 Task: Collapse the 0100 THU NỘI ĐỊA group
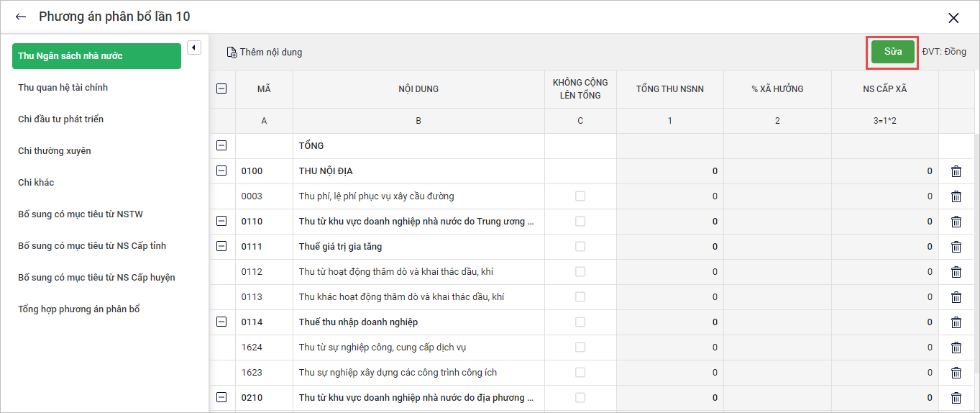point(221,171)
